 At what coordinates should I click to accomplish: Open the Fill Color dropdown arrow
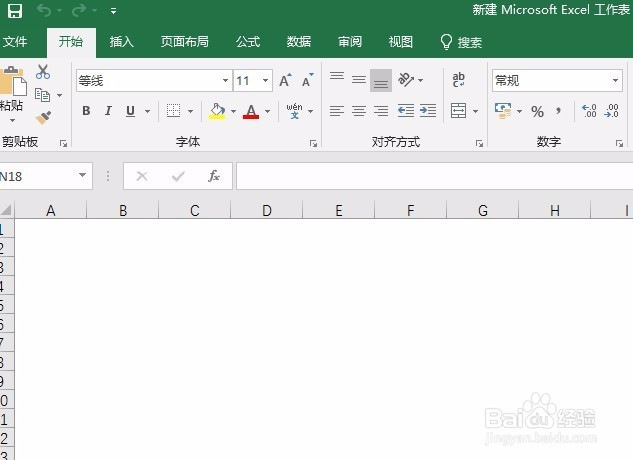[x=233, y=111]
